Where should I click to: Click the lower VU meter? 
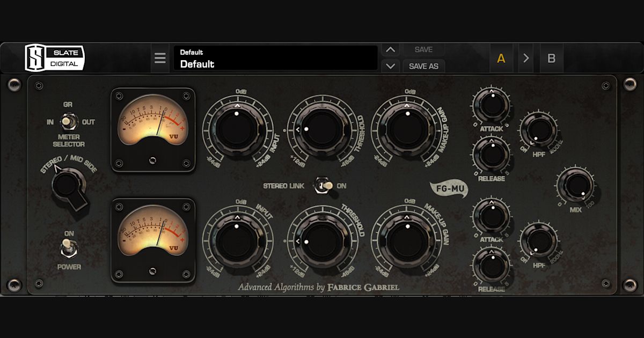(x=153, y=241)
